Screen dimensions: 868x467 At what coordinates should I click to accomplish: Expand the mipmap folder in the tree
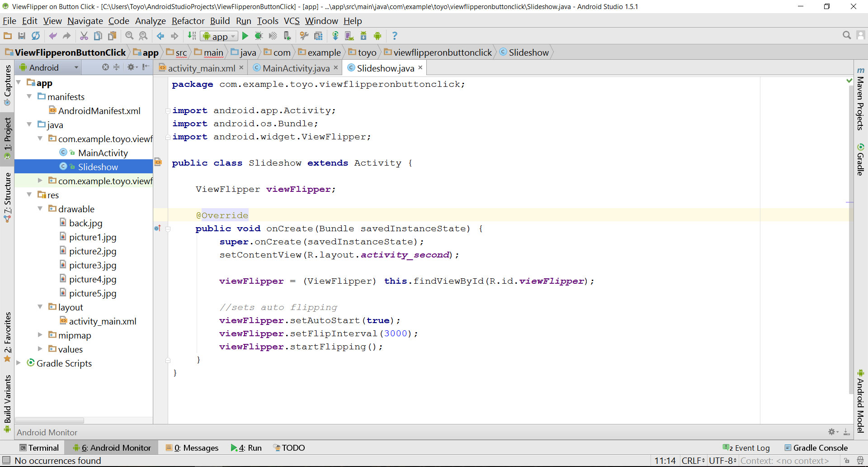tap(40, 335)
